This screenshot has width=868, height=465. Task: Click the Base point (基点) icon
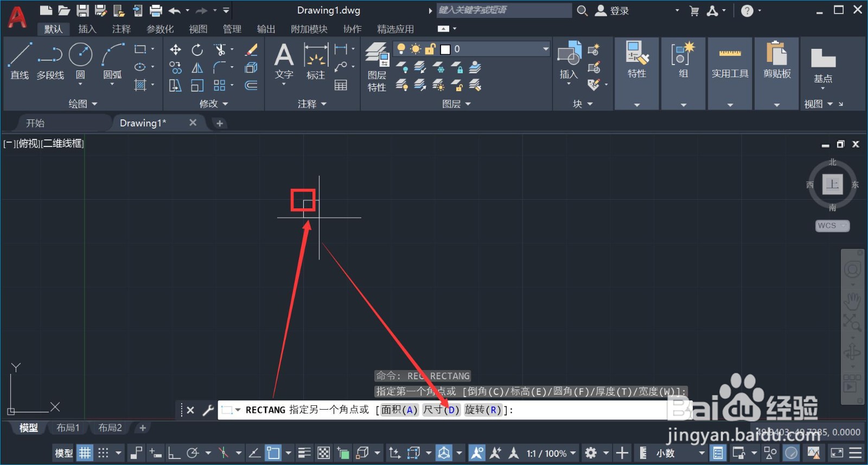pos(823,65)
